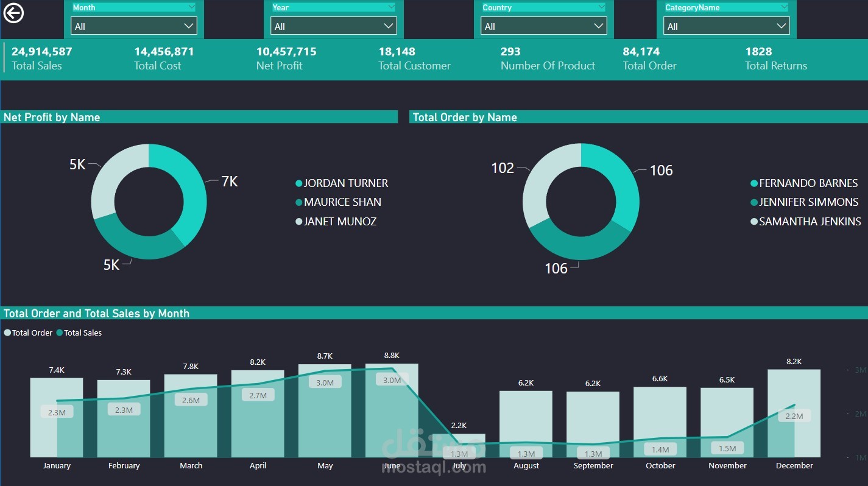868x486 pixels.
Task: Select JORDAN TURNER legend label
Action: 346,183
